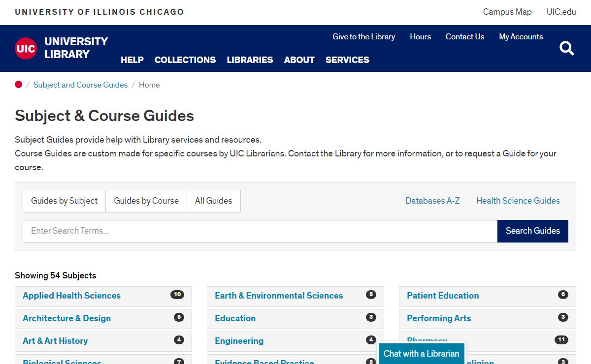Open Databases A-Z link
Screen dimensions: 591x364
(432, 201)
